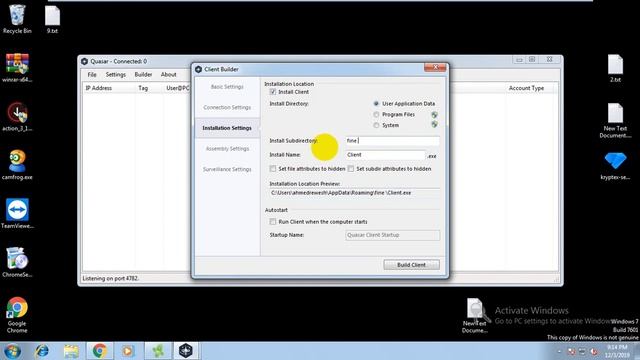Launch the camfrog.exe desktop icon
The height and width of the screenshot is (360, 640).
17,165
